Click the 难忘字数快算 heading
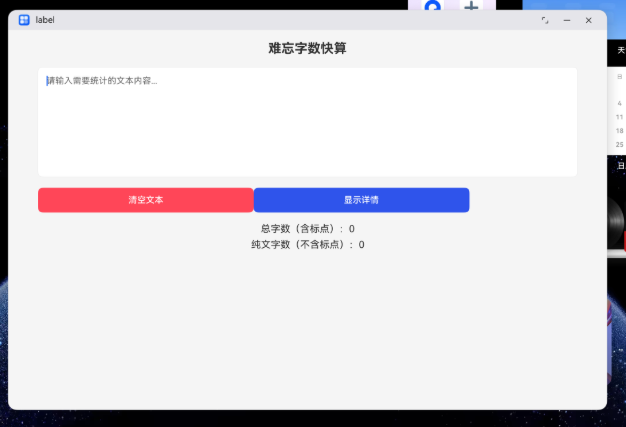The width and height of the screenshot is (626, 427). pyautogui.click(x=307, y=48)
